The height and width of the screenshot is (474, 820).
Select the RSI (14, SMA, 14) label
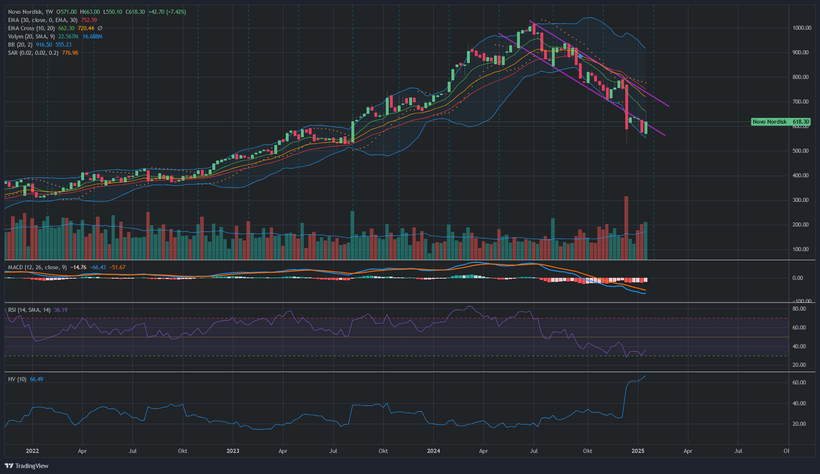click(25, 310)
